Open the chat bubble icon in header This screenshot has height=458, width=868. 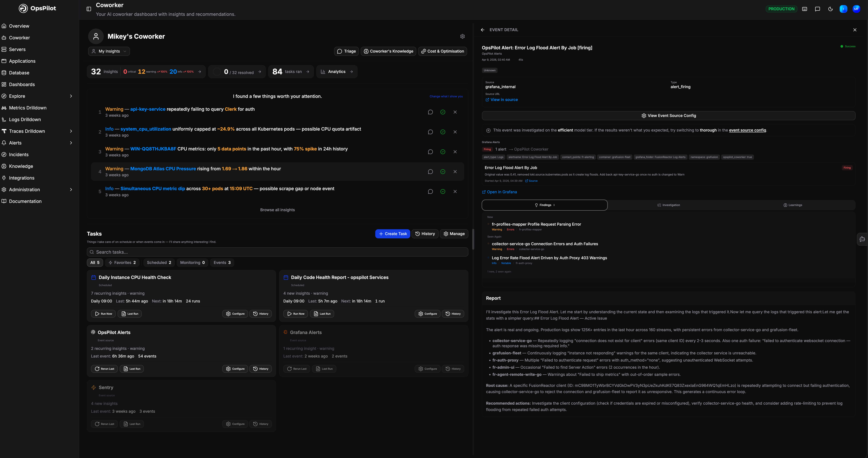(x=817, y=9)
